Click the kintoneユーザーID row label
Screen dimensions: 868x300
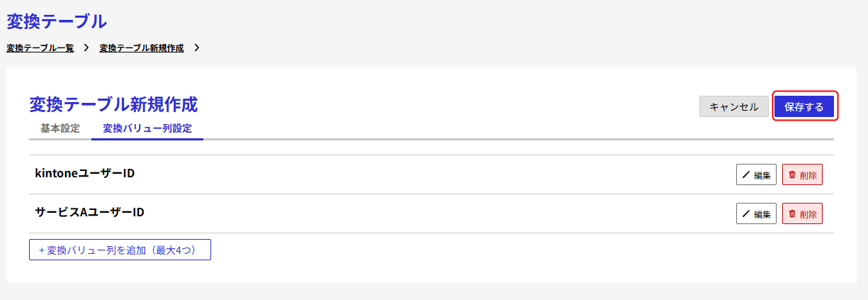[85, 173]
